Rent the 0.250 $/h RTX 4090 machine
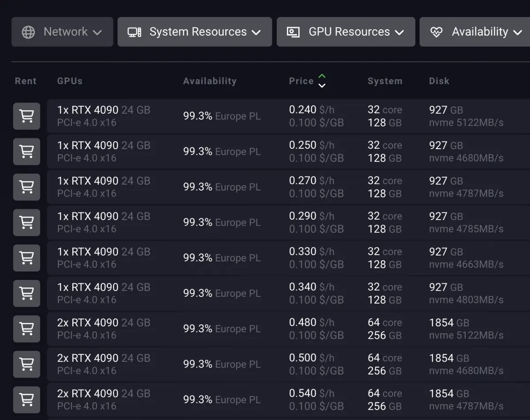The width and height of the screenshot is (530, 420). (26, 151)
